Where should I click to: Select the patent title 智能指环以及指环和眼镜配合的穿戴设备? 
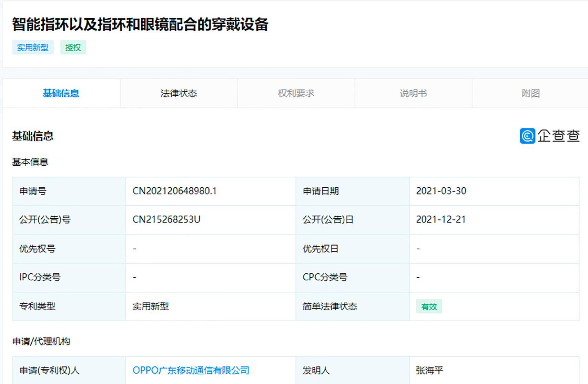[x=140, y=23]
